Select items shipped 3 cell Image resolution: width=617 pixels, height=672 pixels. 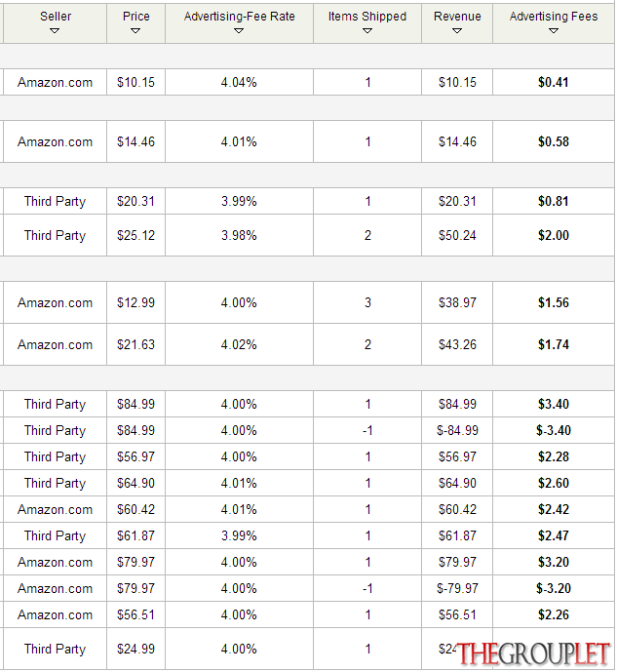pyautogui.click(x=367, y=302)
